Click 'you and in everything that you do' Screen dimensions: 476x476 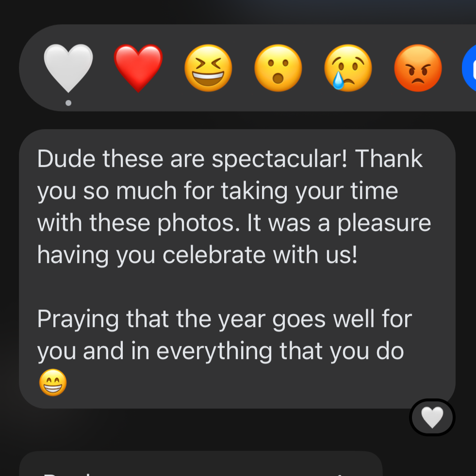[x=220, y=351]
